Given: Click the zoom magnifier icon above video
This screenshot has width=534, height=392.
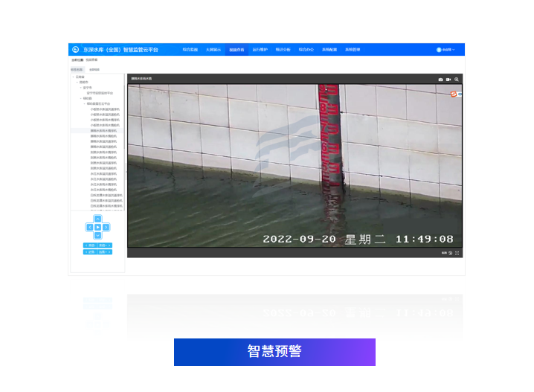Looking at the screenshot, I should 457,79.
